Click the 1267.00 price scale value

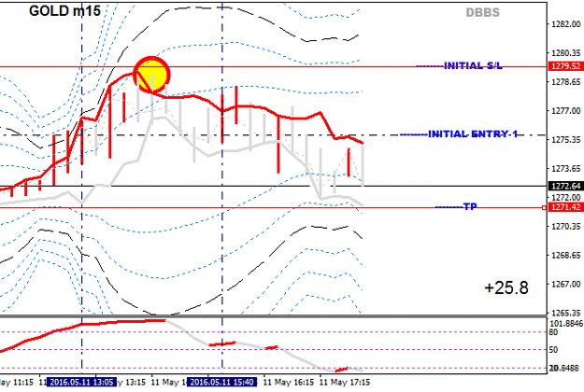click(565, 284)
